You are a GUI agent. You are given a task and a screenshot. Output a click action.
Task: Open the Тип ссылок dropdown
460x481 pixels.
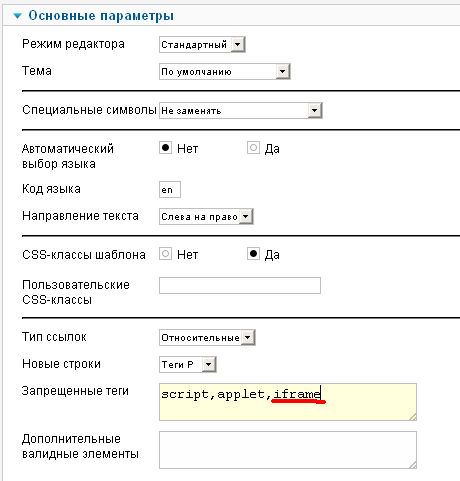[207, 337]
